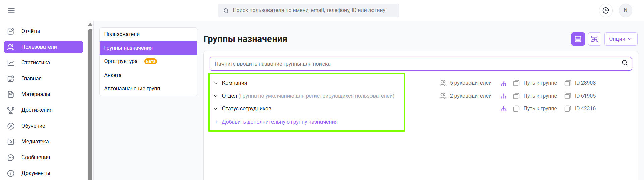Click copy icon beside ID 61905
Viewport: 644px width, 180px height.
[x=567, y=96]
